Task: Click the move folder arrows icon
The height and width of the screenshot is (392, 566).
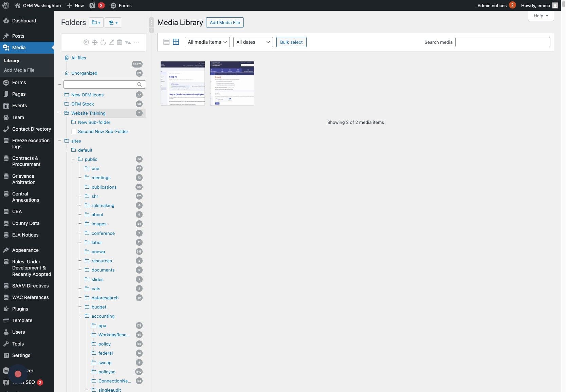Action: [x=95, y=42]
